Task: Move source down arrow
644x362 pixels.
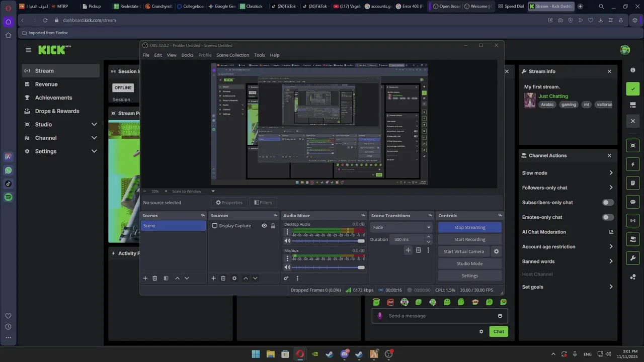Action: point(255,278)
